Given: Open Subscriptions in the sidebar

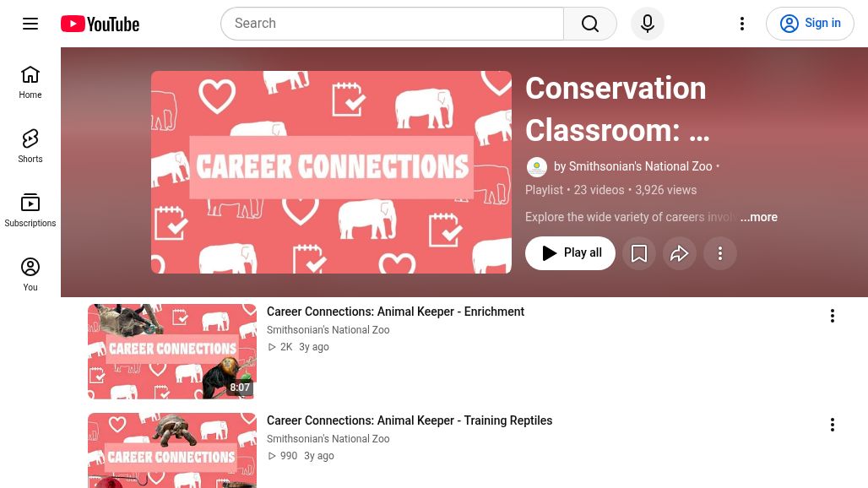Looking at the screenshot, I should [x=30, y=210].
